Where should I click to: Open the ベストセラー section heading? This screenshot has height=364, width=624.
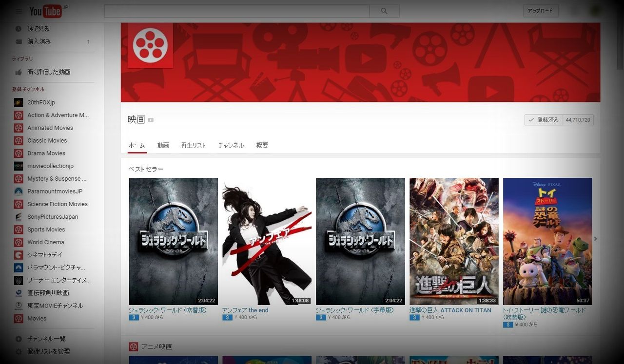(x=146, y=169)
